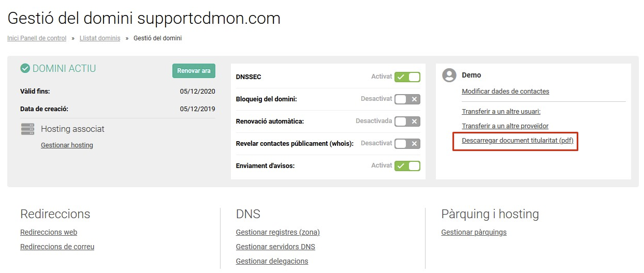The image size is (644, 273).
Task: Open Redireccions de correu link
Action: pos(57,247)
